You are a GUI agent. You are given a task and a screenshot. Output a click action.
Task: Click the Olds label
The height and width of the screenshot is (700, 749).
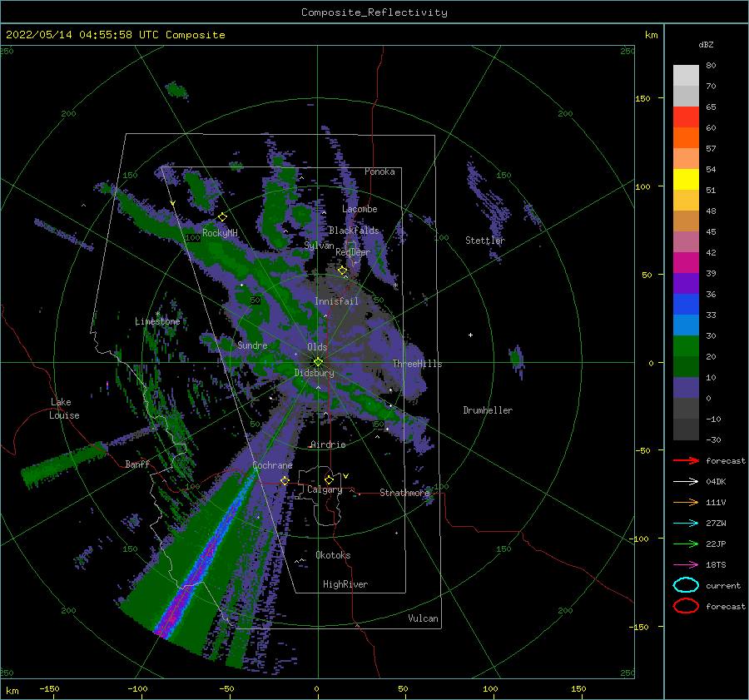pos(317,347)
